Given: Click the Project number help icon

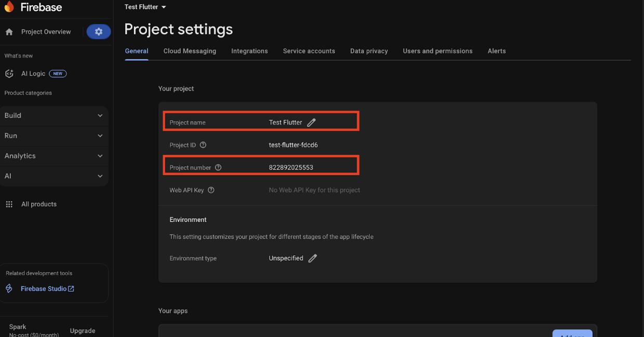Looking at the screenshot, I should tap(218, 167).
